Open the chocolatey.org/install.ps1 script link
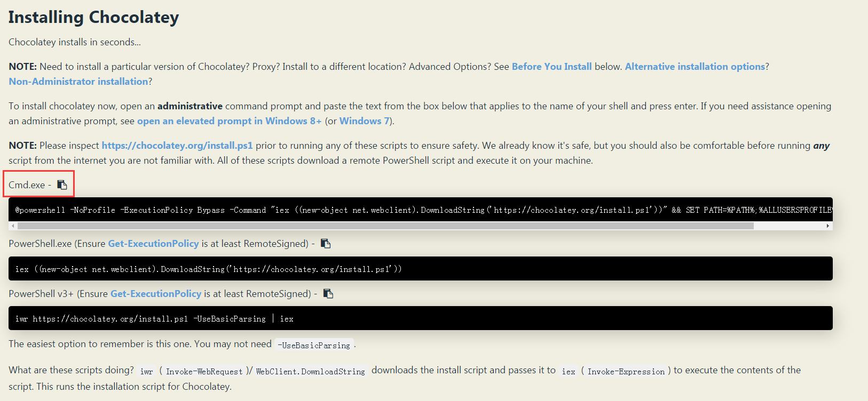 coord(177,146)
